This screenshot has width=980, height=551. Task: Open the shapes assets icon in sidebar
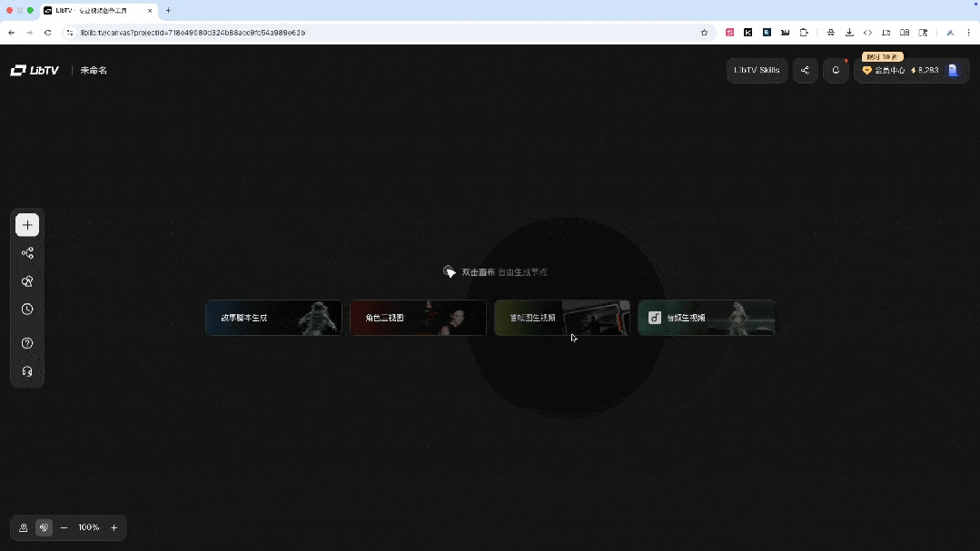(x=27, y=281)
